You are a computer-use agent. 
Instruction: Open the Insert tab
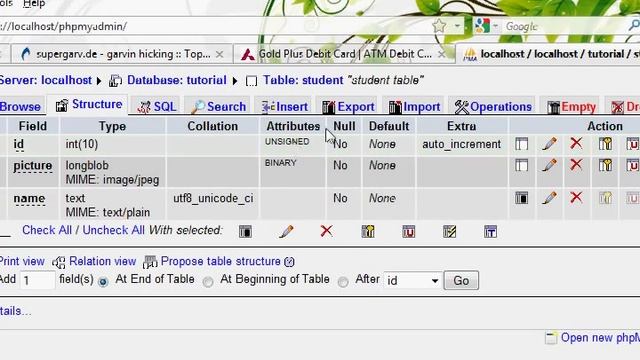(284, 107)
